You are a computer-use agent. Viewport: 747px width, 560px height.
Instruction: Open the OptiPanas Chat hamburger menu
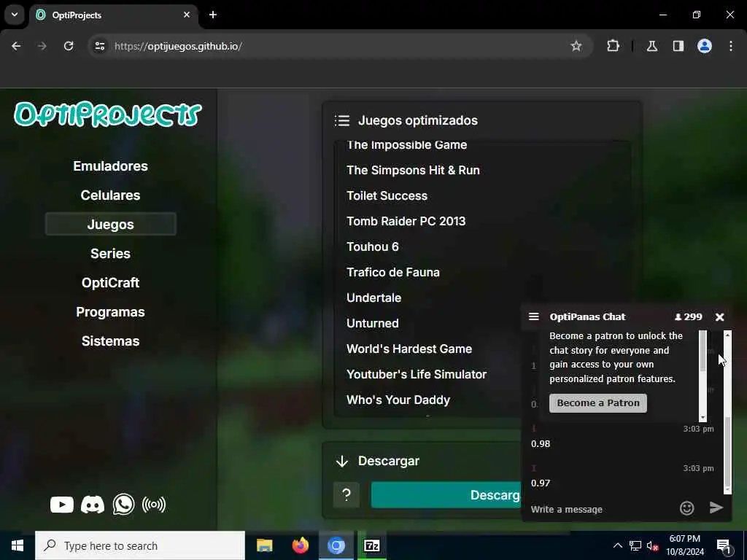pos(533,316)
